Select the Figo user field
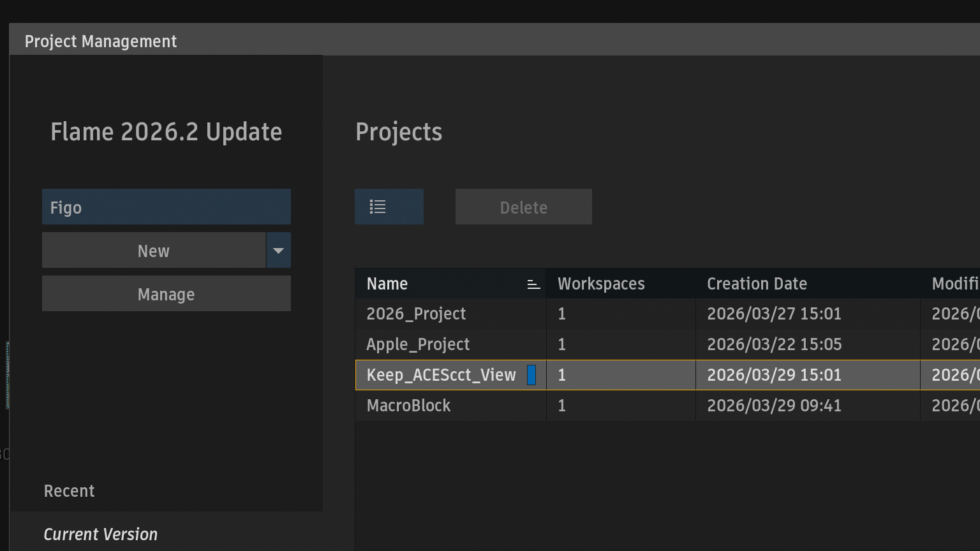980x551 pixels. tap(166, 207)
